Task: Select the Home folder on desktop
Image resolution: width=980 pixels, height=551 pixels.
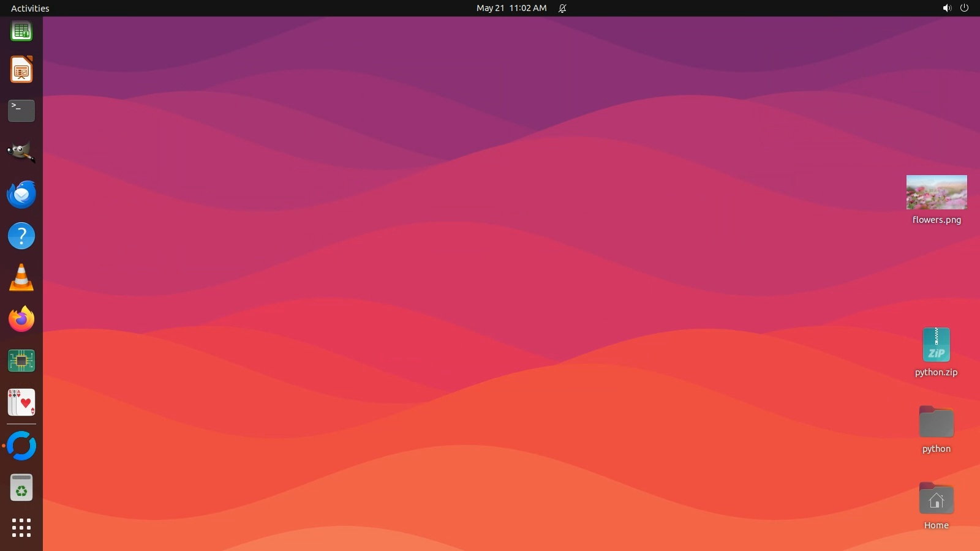Action: [x=936, y=499]
